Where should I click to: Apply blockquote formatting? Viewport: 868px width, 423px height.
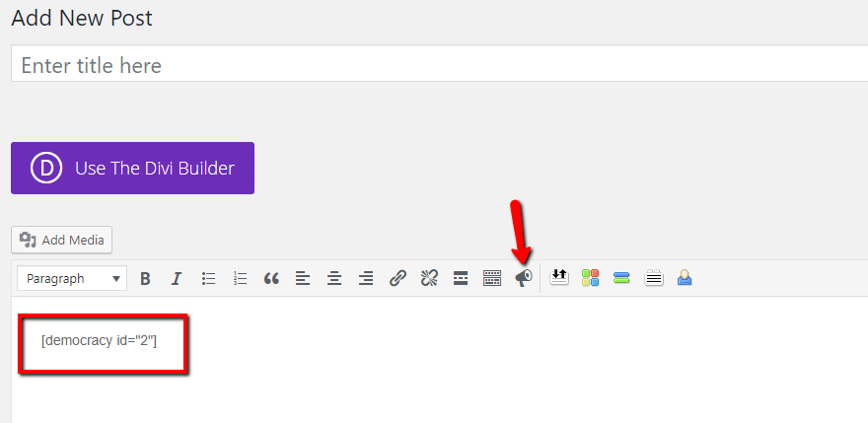(x=271, y=278)
